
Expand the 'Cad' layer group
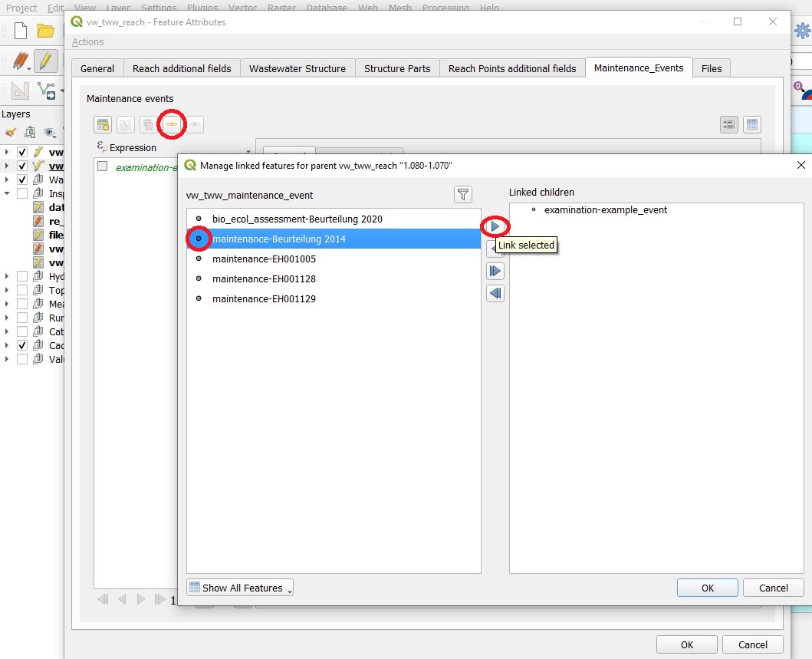(7, 345)
